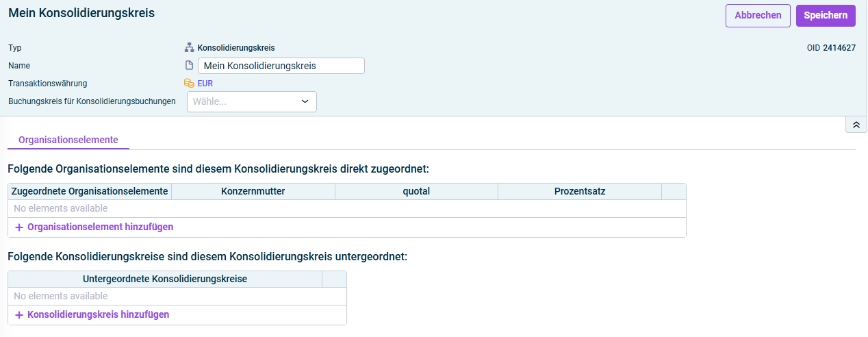
Task: Open the Buchungskreis für Konsolidierungsbuchungen dropdown
Action: pos(252,101)
